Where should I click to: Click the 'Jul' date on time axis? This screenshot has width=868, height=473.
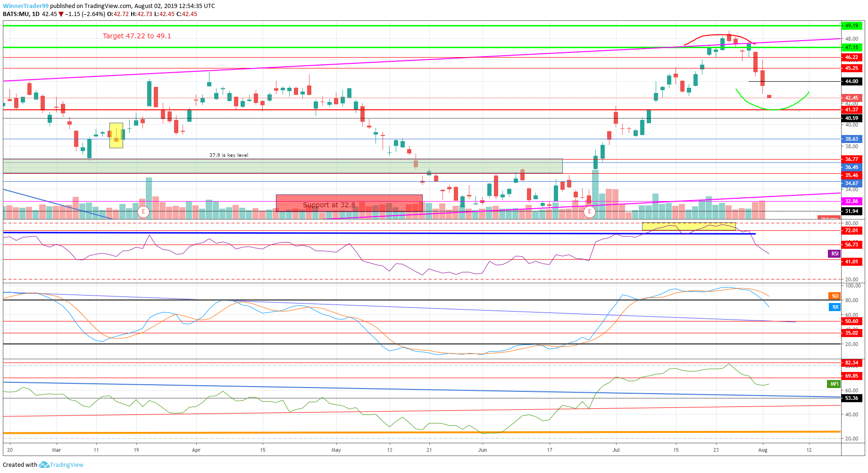point(616,450)
